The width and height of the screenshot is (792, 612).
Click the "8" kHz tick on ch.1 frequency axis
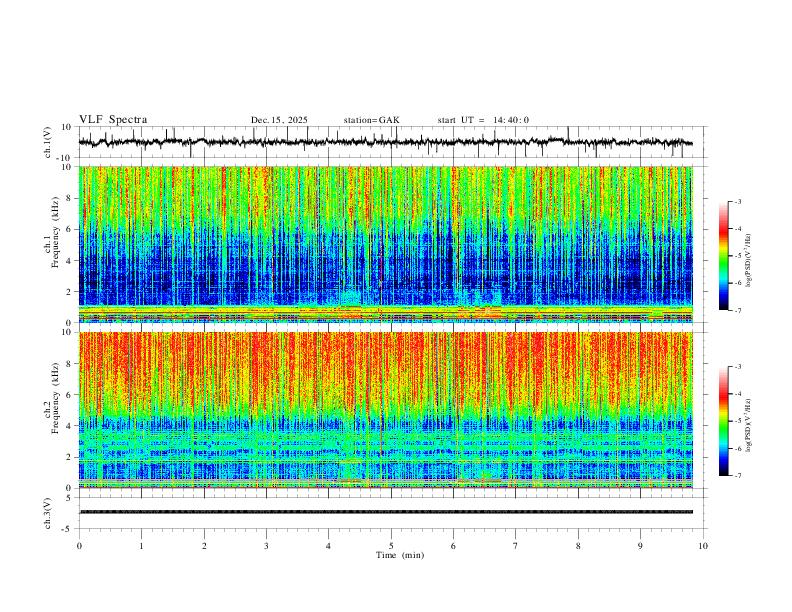[x=70, y=198]
